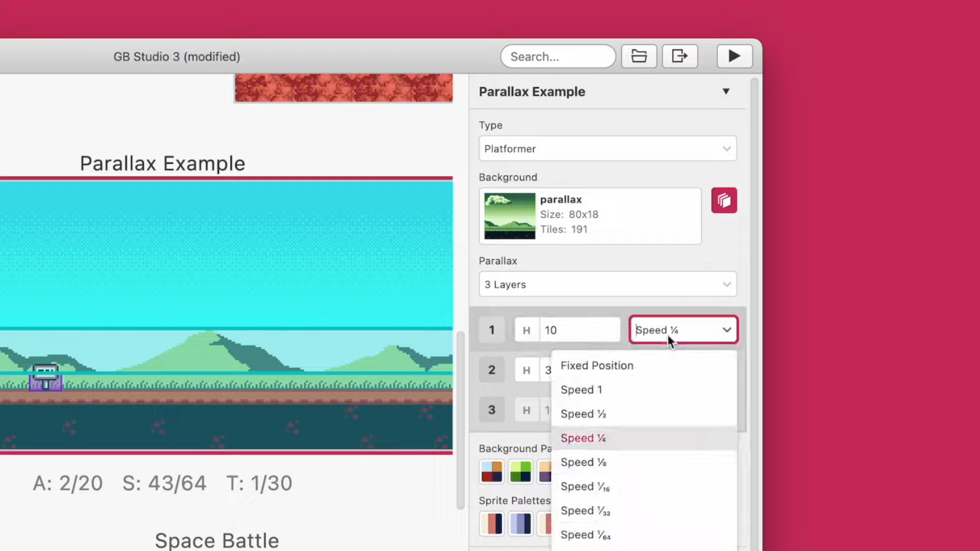Select the first background palette swatch
Screen dimensions: 980x551
pos(492,471)
